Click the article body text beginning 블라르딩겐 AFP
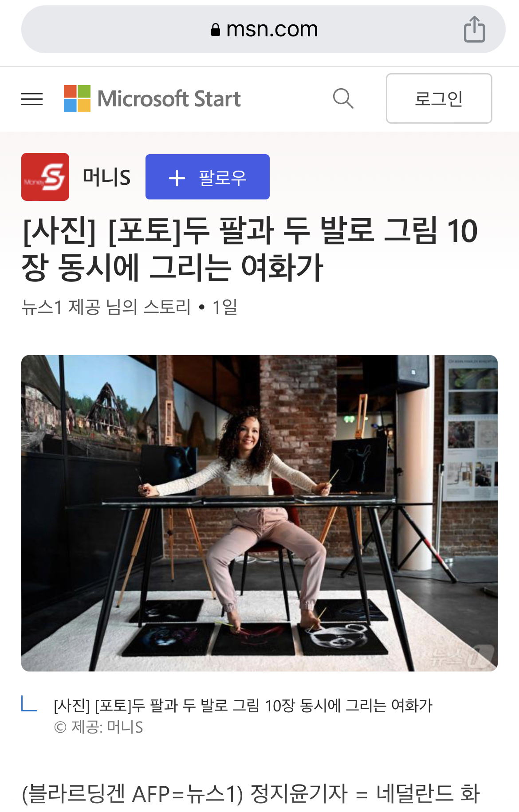 tap(251, 794)
